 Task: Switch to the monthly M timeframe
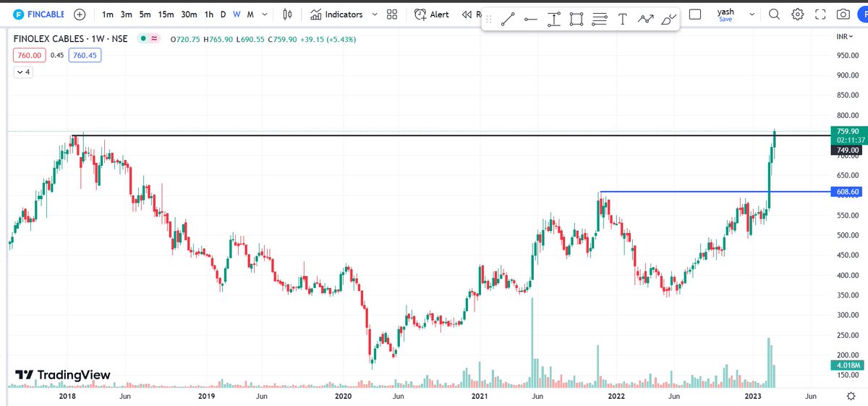(x=250, y=14)
